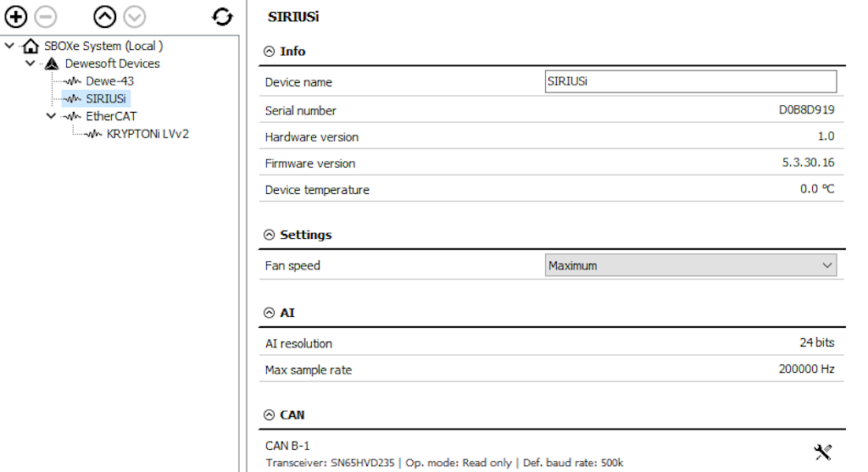Click device temperature value 0.0 °C
The image size is (868, 472).
[817, 189]
